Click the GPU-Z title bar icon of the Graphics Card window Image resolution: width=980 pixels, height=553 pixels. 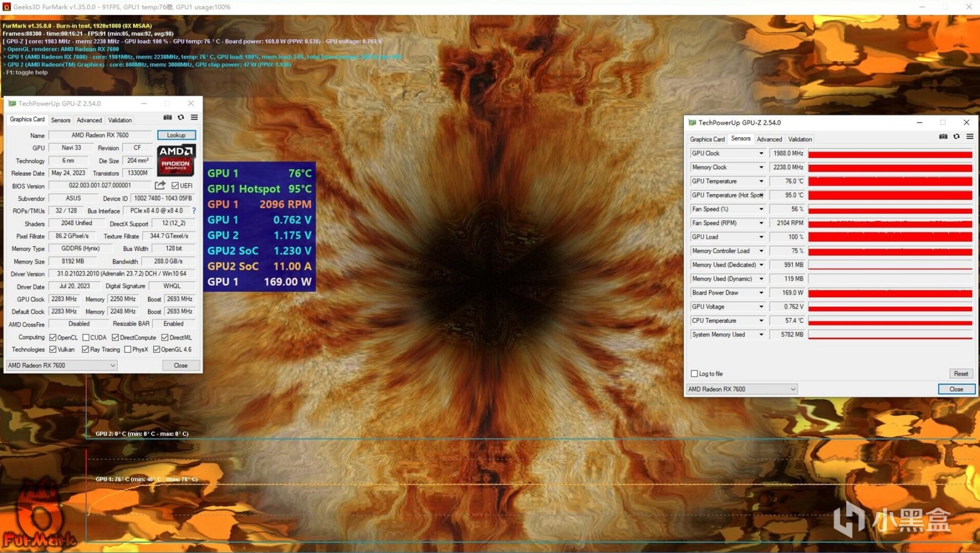coord(12,104)
